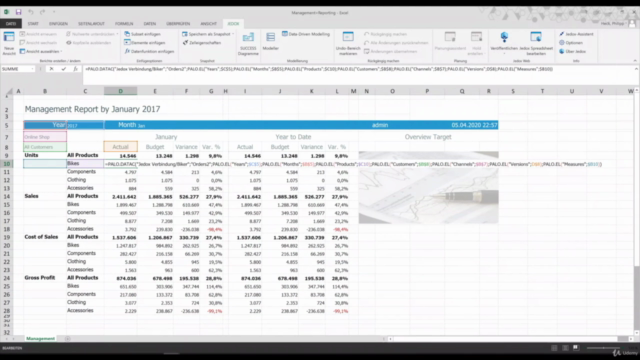Image resolution: width=640 pixels, height=360 pixels.
Task: Click Datenfunktion einfügen fx icon
Action: (x=127, y=51)
